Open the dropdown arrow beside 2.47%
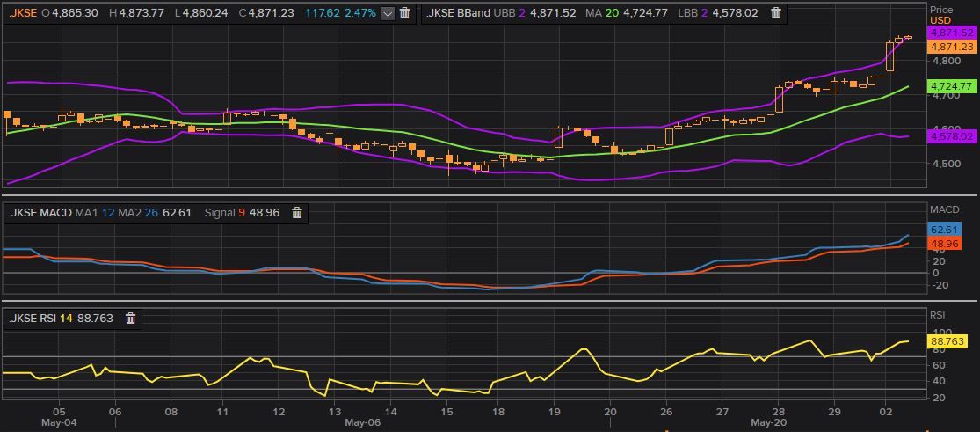Screen dimensions: 980x432 [388, 13]
